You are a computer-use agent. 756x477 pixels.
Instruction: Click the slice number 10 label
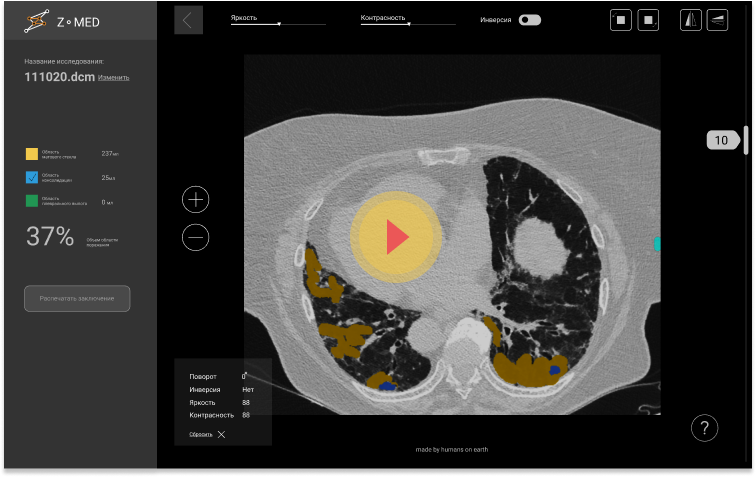(722, 140)
